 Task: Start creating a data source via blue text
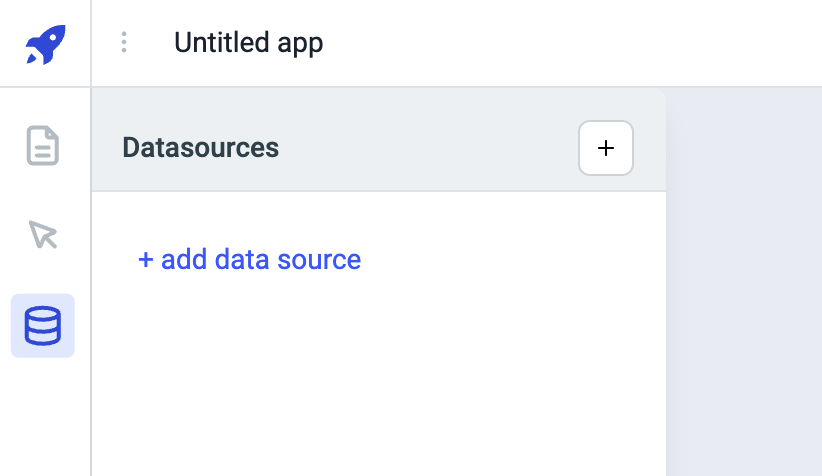pos(249,260)
